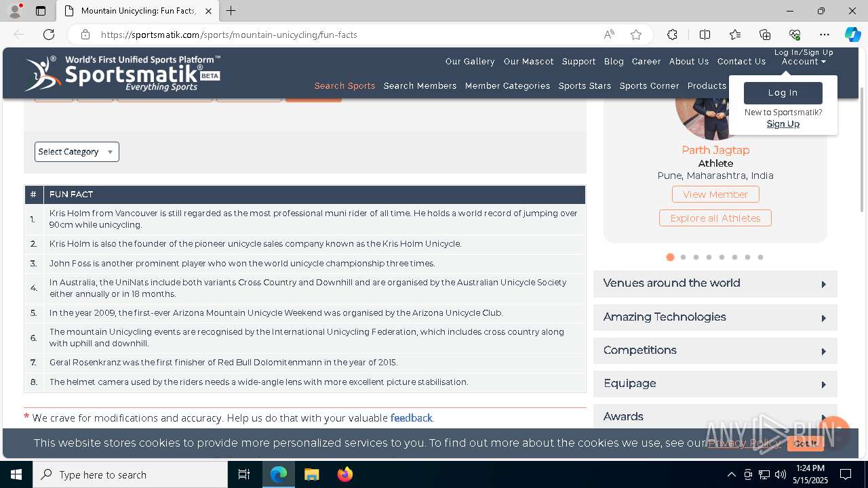Select first carousel dot indicator
Screen dimensions: 868x488
(670, 258)
